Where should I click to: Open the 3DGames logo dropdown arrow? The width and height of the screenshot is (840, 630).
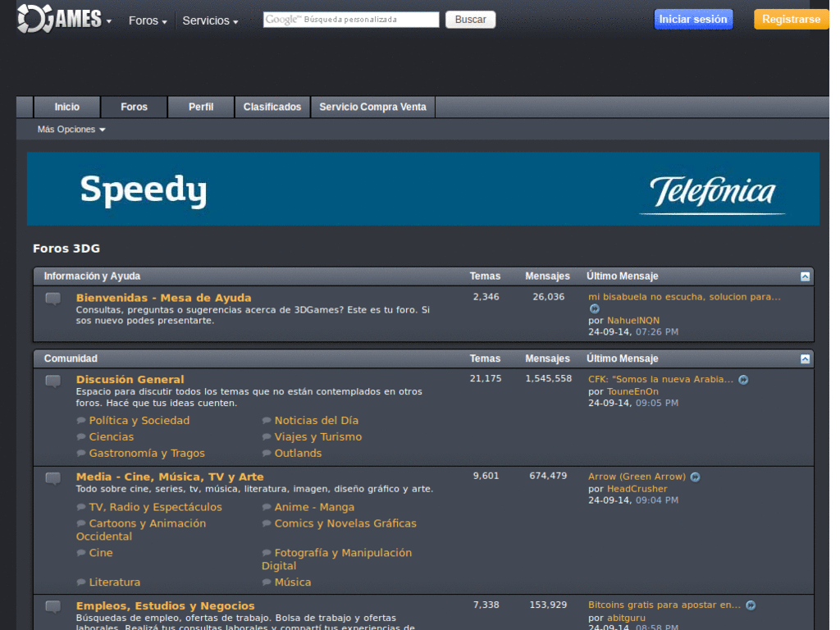(109, 22)
